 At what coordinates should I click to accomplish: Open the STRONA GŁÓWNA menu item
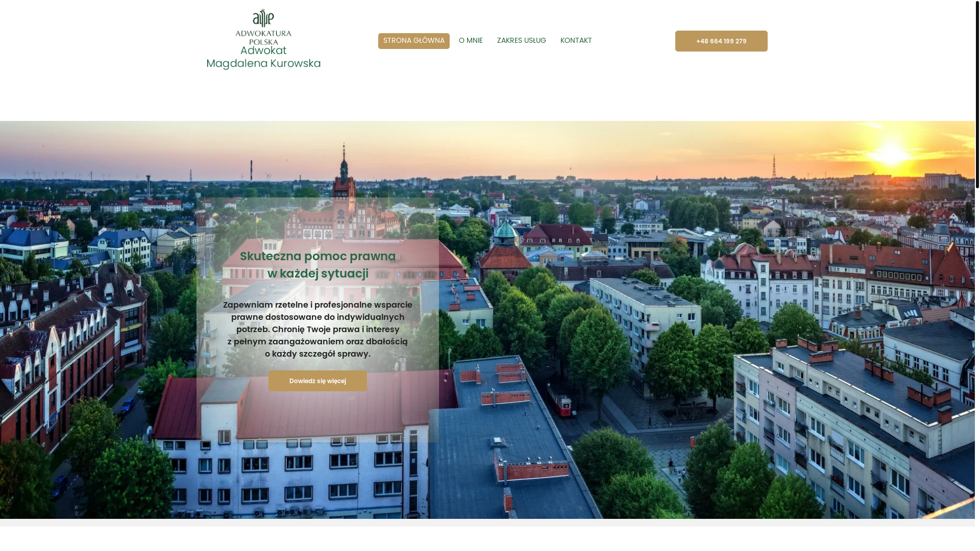[x=414, y=41]
